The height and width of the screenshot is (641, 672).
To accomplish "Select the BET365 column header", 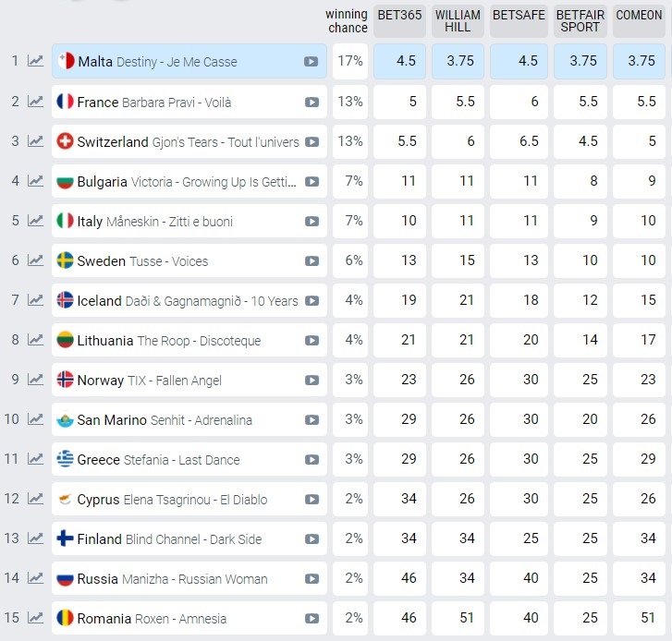I will pyautogui.click(x=399, y=21).
